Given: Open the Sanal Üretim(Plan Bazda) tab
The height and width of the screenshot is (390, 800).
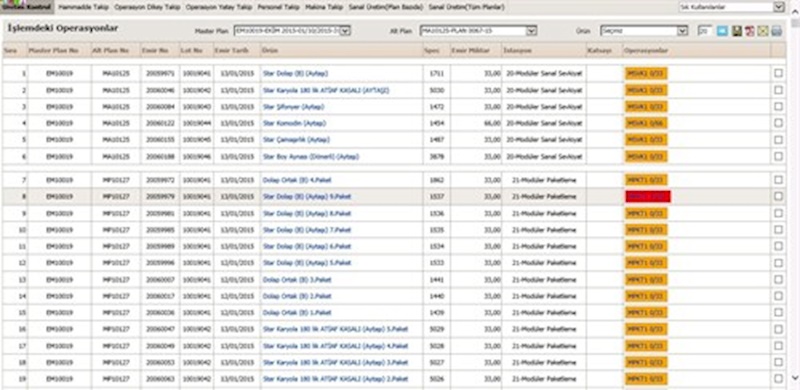Looking at the screenshot, I should 386,8.
